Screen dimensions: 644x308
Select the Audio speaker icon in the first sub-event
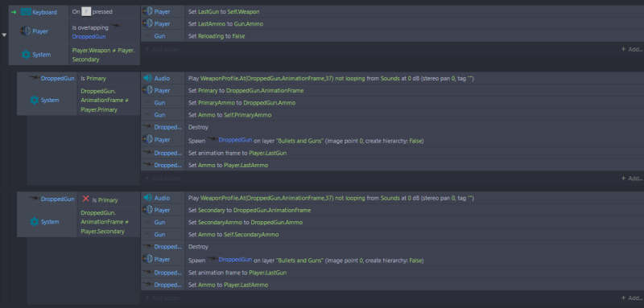coord(148,78)
